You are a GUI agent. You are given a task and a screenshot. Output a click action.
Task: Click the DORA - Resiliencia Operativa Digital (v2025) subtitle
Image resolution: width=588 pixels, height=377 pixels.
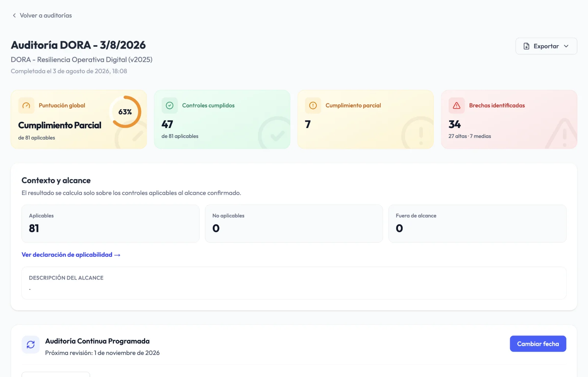pyautogui.click(x=82, y=60)
